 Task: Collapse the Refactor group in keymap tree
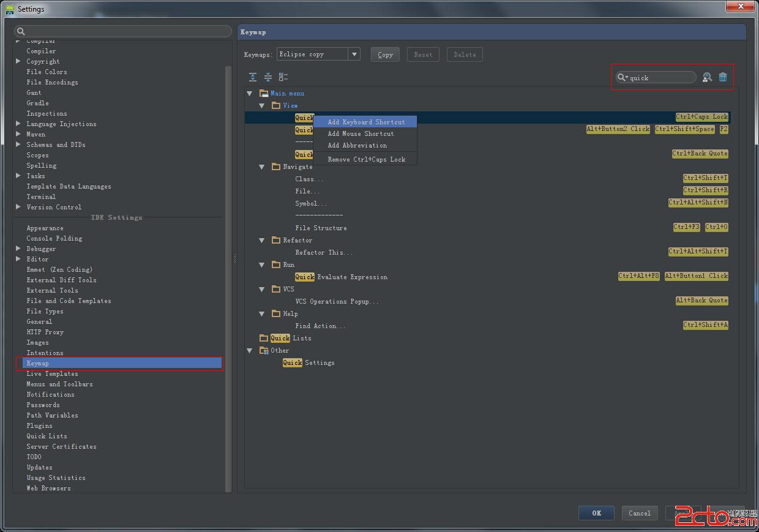262,240
